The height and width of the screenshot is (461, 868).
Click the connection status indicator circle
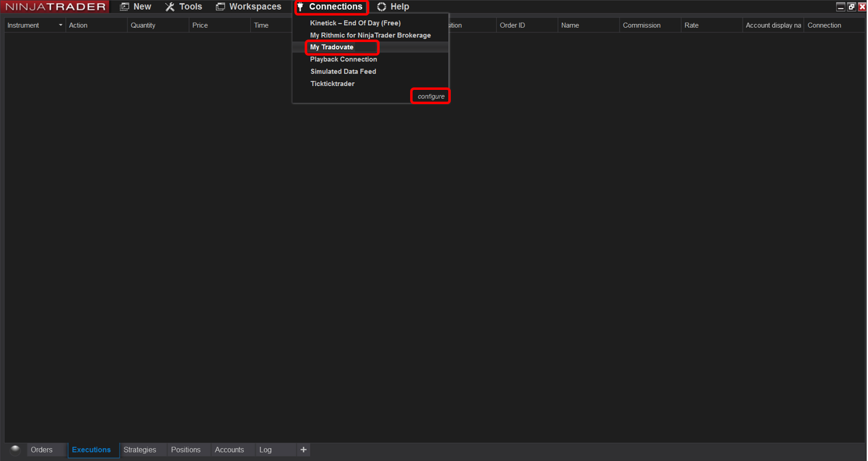[15, 450]
